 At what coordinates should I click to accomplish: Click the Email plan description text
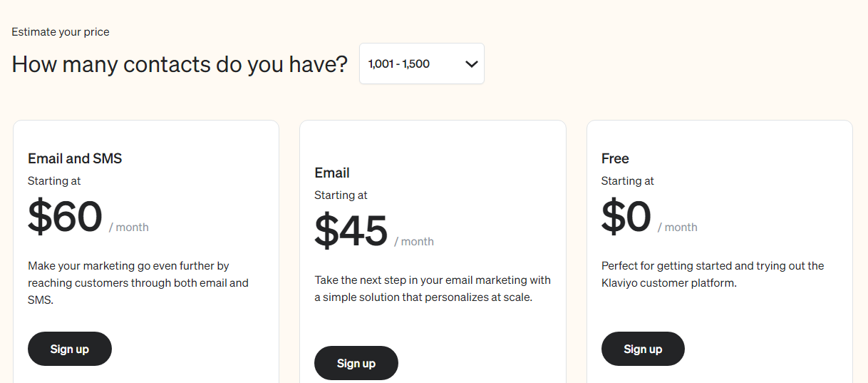click(x=432, y=288)
